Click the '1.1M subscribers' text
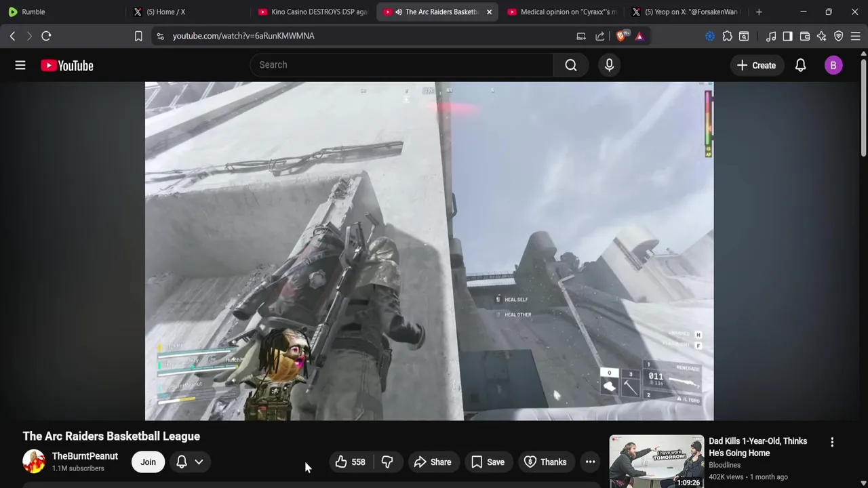868x488 pixels. point(78,468)
